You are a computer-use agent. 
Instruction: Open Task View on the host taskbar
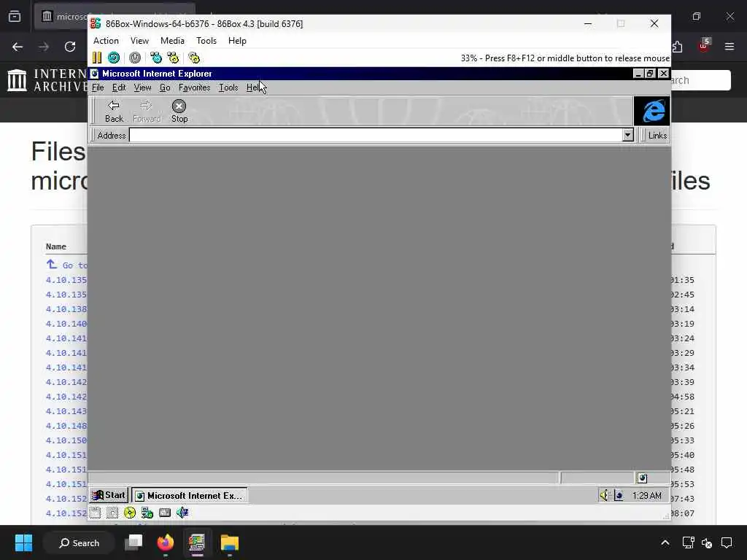(x=133, y=542)
